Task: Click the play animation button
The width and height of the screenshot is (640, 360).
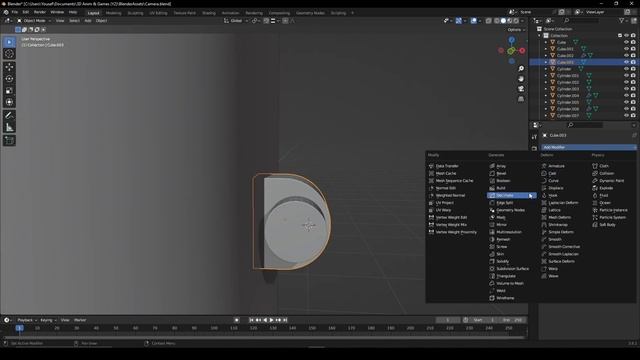Action: [x=271, y=320]
